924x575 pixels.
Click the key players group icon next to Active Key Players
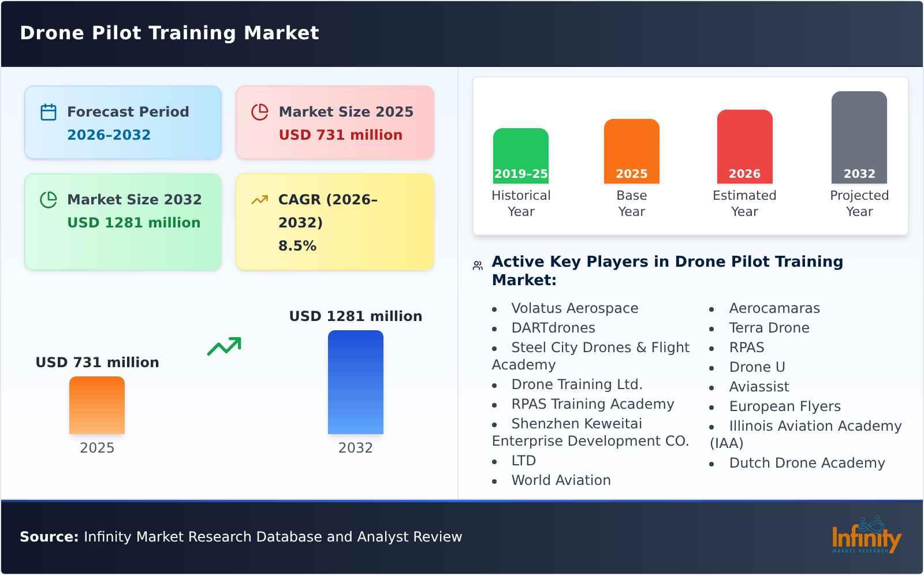(477, 264)
